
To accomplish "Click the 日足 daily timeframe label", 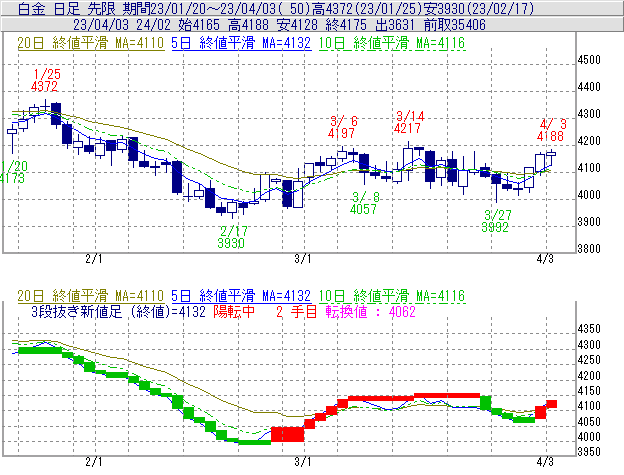I will (x=66, y=8).
